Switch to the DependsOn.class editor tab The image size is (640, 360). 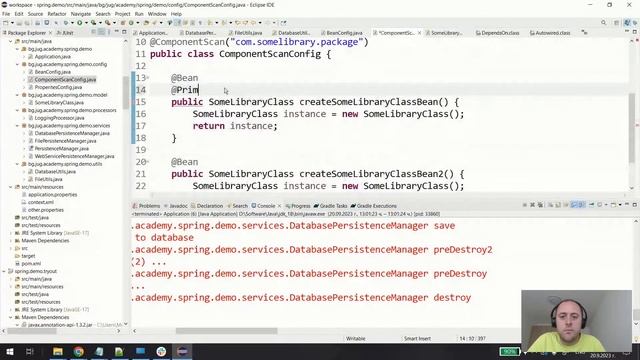(x=497, y=33)
